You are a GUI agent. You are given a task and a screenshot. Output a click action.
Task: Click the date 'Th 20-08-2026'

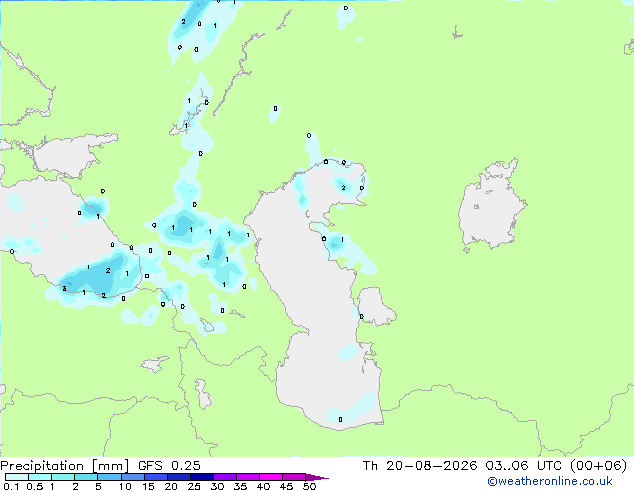[x=420, y=466]
